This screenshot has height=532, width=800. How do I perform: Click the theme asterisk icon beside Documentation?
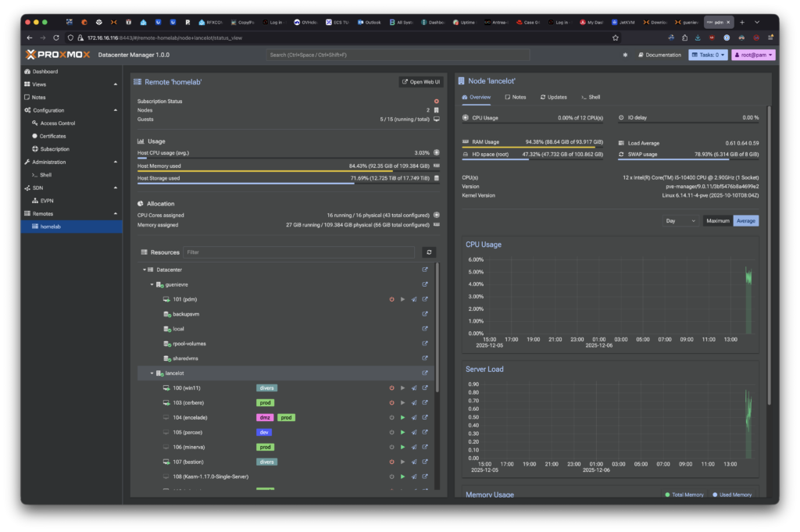click(625, 55)
